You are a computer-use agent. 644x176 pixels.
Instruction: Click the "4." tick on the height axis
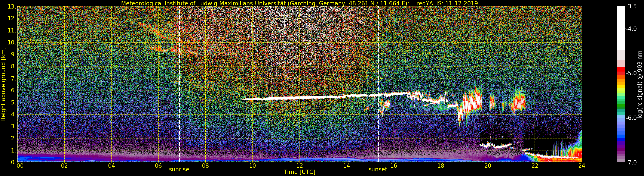(13, 114)
